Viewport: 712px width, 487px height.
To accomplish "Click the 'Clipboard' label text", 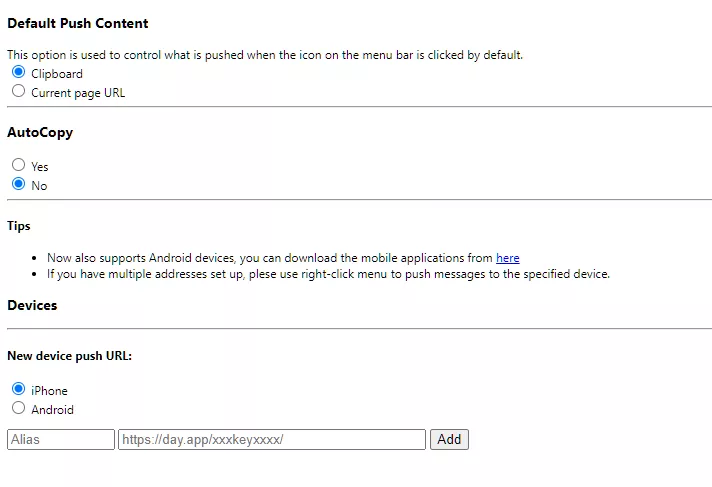I will click(x=57, y=74).
